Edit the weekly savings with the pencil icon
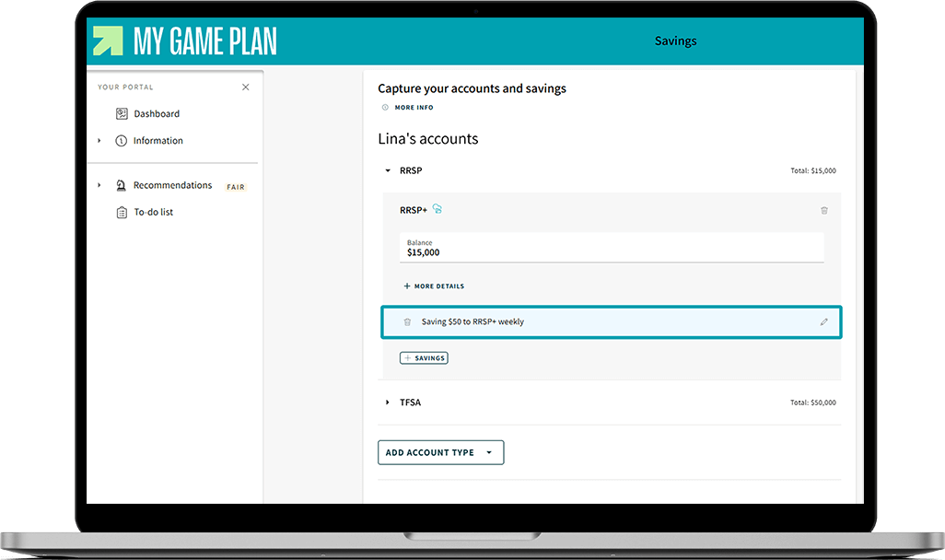 pos(823,321)
